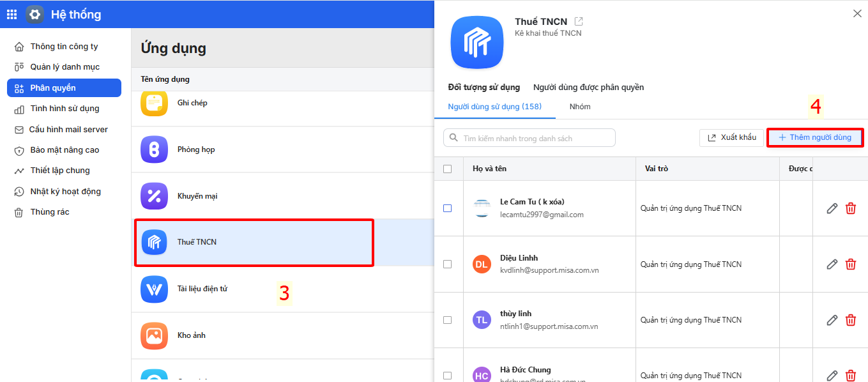Click the Tên ứng dụng column header

click(165, 79)
